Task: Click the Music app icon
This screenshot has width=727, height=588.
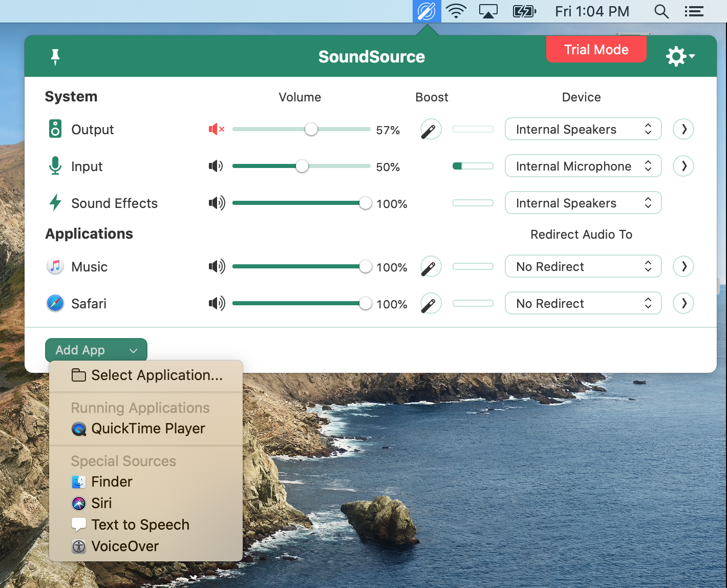Action: click(55, 266)
